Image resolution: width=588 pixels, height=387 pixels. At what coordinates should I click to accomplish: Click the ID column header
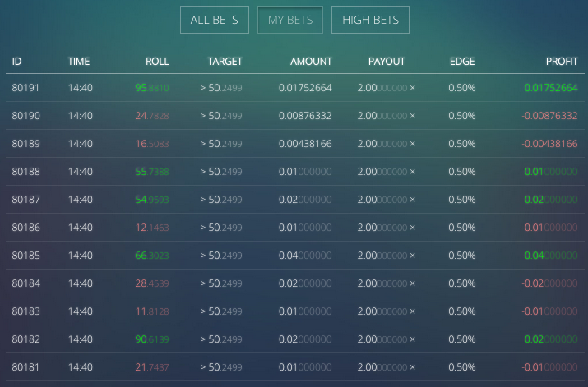tap(16, 62)
